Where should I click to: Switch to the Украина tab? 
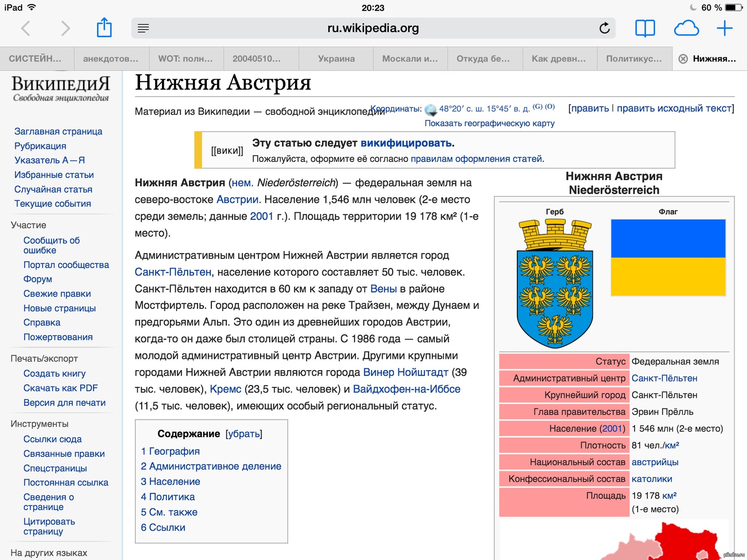pos(336,59)
